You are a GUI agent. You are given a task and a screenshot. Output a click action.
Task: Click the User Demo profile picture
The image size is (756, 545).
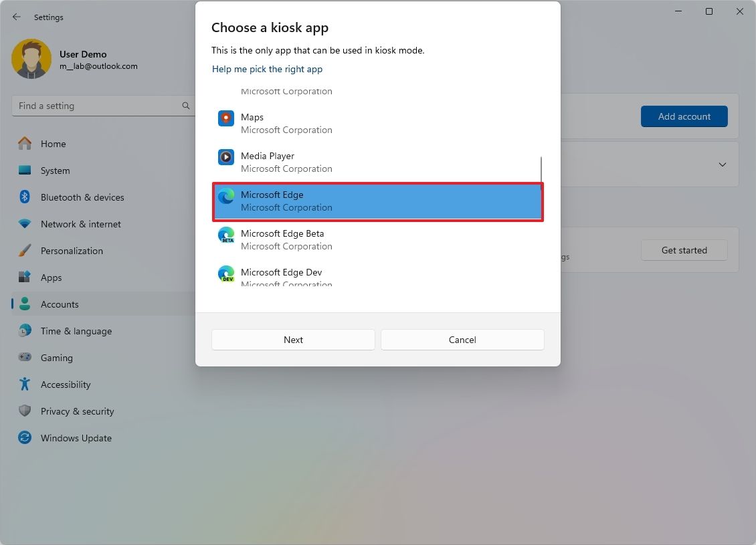pyautogui.click(x=31, y=59)
